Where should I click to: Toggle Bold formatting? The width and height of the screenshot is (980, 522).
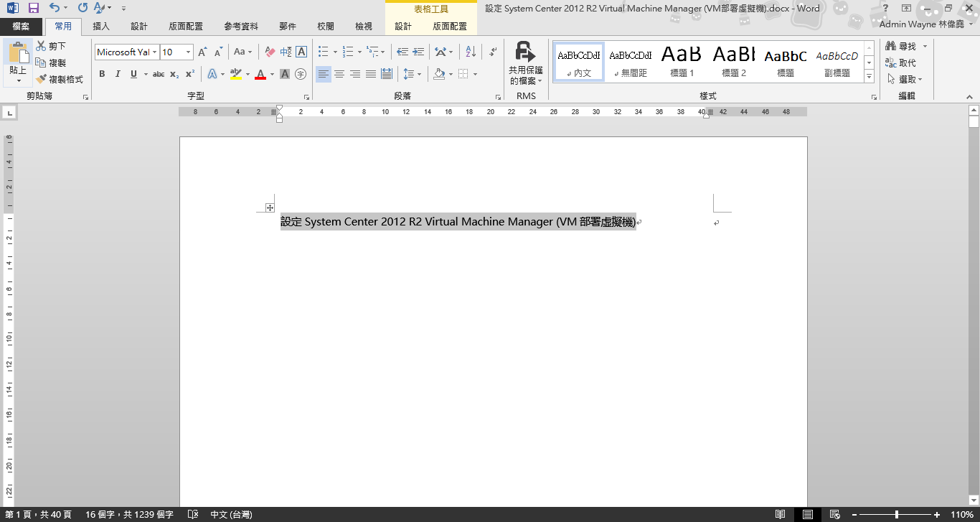point(102,74)
